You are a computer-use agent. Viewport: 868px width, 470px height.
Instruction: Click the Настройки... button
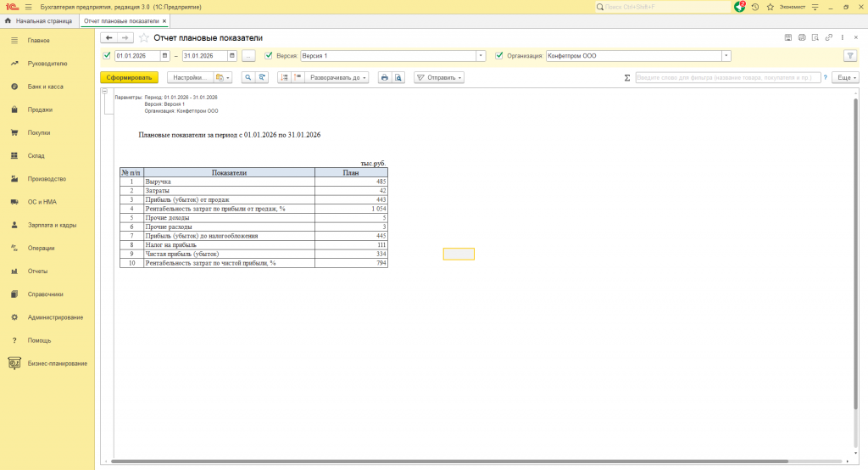click(x=190, y=77)
